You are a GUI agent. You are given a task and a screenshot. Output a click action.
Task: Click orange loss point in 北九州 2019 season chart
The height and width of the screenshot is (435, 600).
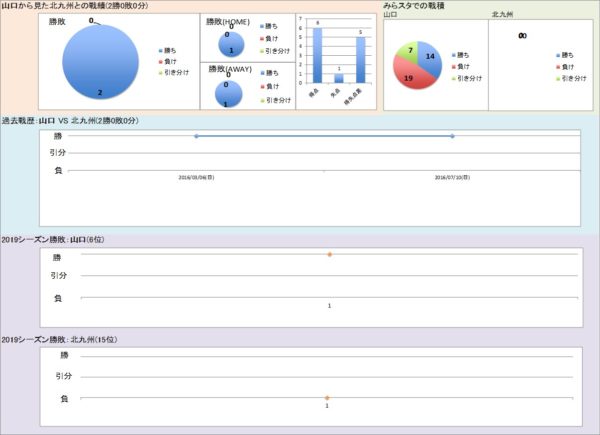point(327,398)
